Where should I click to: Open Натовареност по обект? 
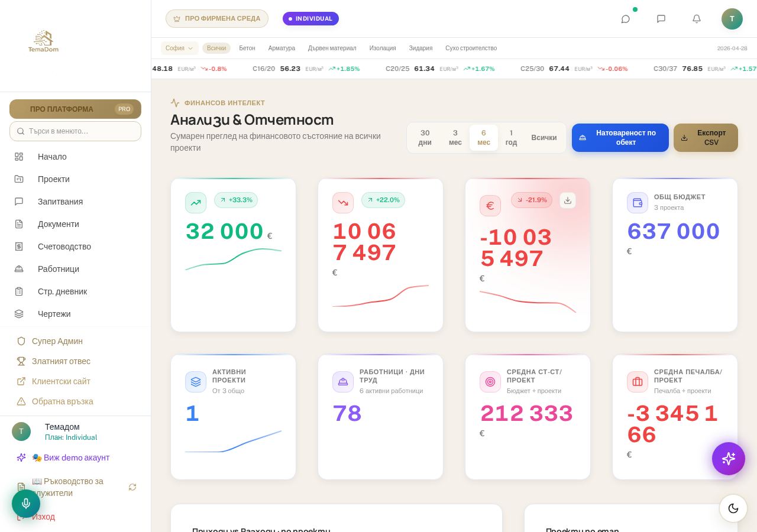point(620,138)
